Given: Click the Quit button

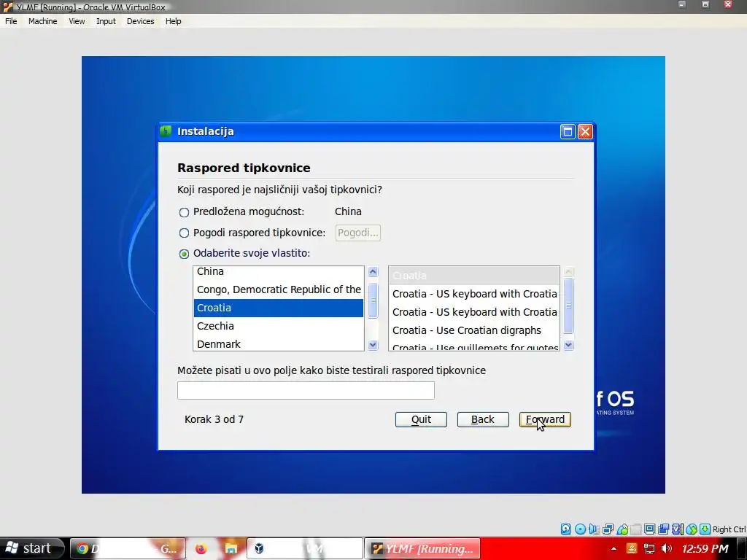Looking at the screenshot, I should pos(421,419).
